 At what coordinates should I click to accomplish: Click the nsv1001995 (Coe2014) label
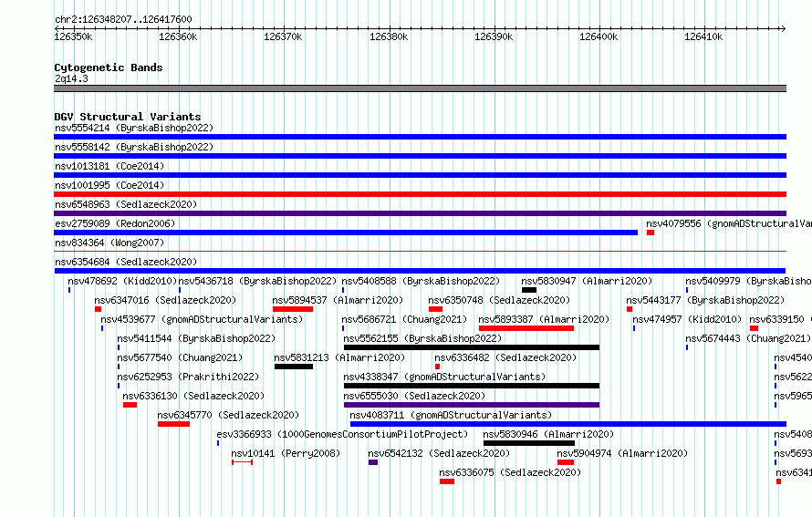[109, 185]
